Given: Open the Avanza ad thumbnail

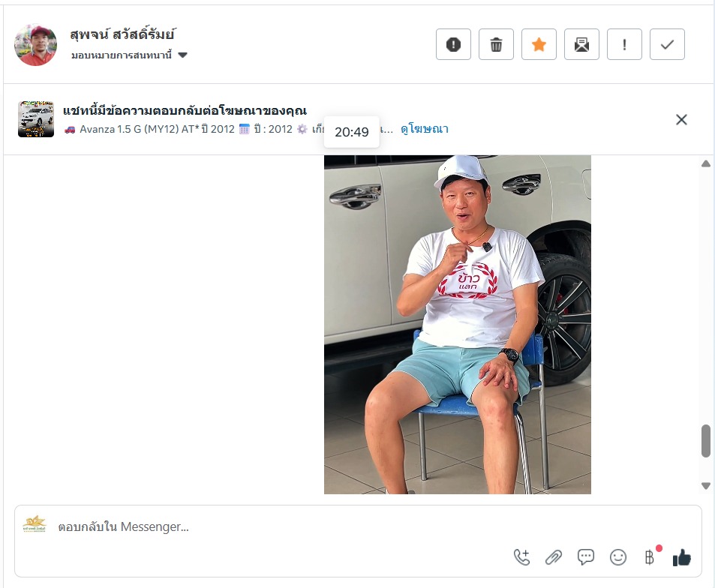Looking at the screenshot, I should point(36,119).
